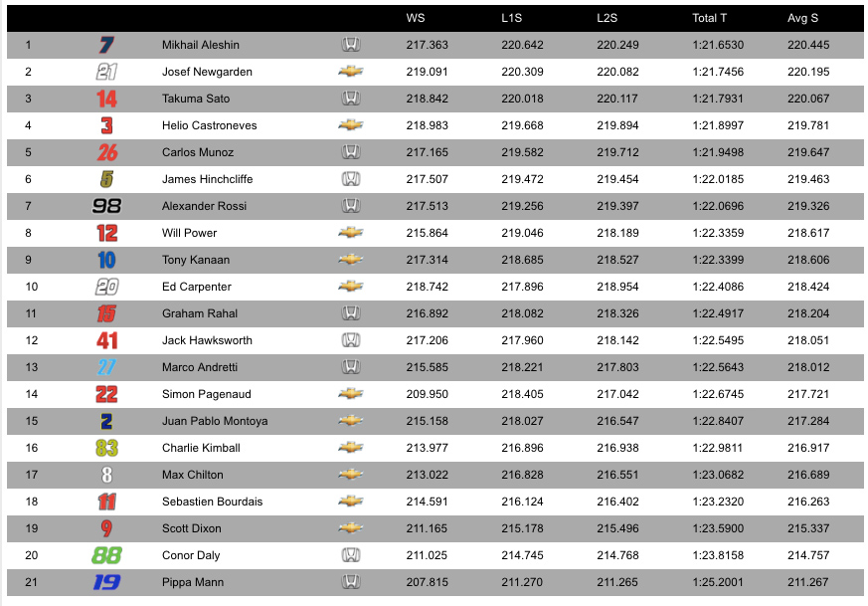Click the Honda logo beside Marco Andretti
Screen dimensions: 868x606
click(x=351, y=367)
